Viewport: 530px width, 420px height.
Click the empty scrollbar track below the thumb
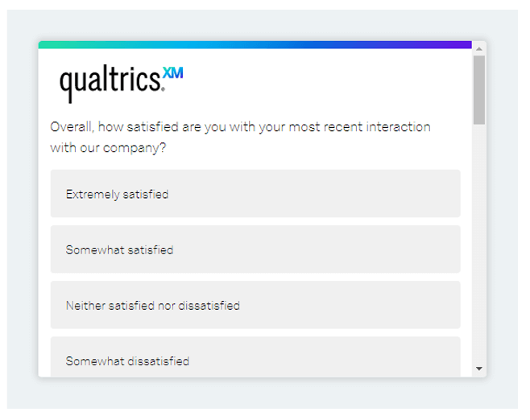[x=479, y=241]
